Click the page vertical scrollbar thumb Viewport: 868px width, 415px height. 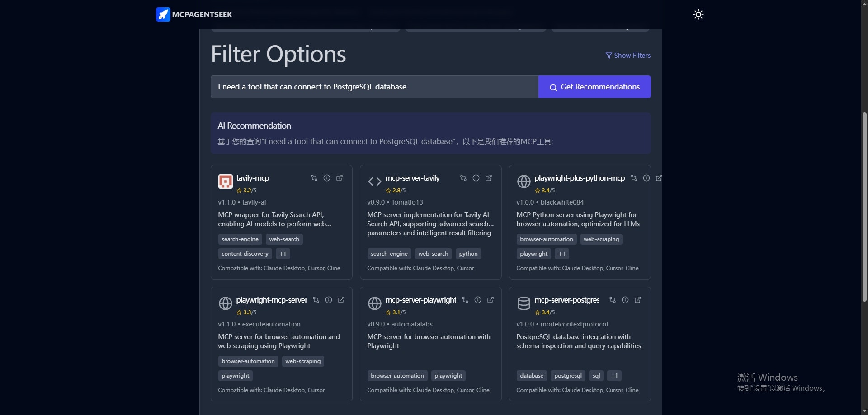pos(864,207)
